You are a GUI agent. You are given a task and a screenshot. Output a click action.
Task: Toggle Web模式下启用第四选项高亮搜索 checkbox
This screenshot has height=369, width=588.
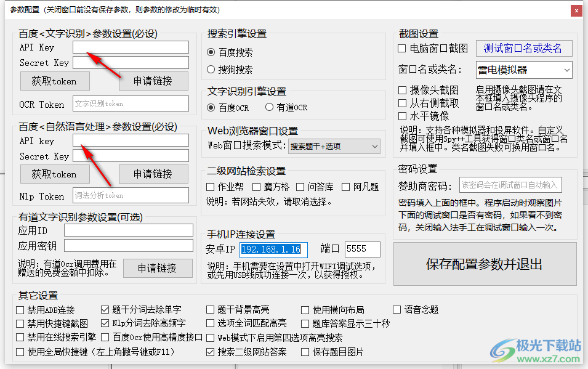(x=211, y=338)
